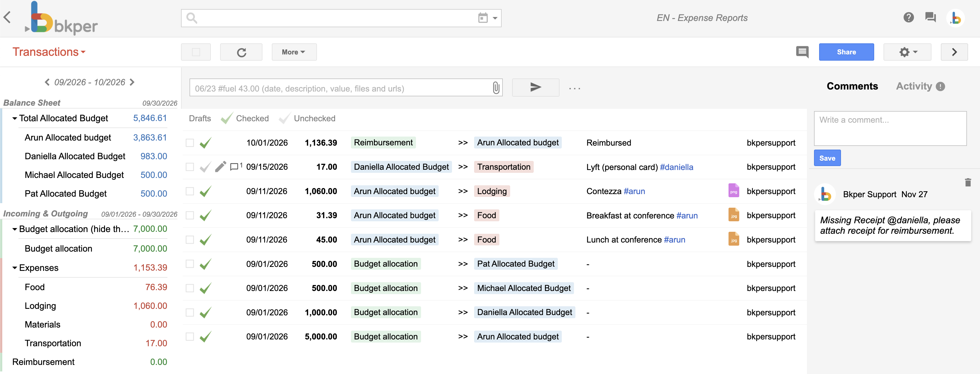
Task: Select the checkbox beside the Pat Allocated Budget allocation
Action: 190,264
